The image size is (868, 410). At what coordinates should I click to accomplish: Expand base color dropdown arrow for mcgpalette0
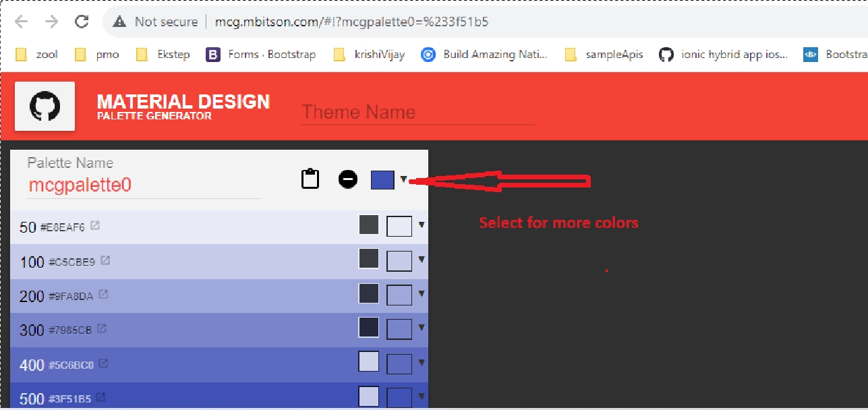[403, 179]
